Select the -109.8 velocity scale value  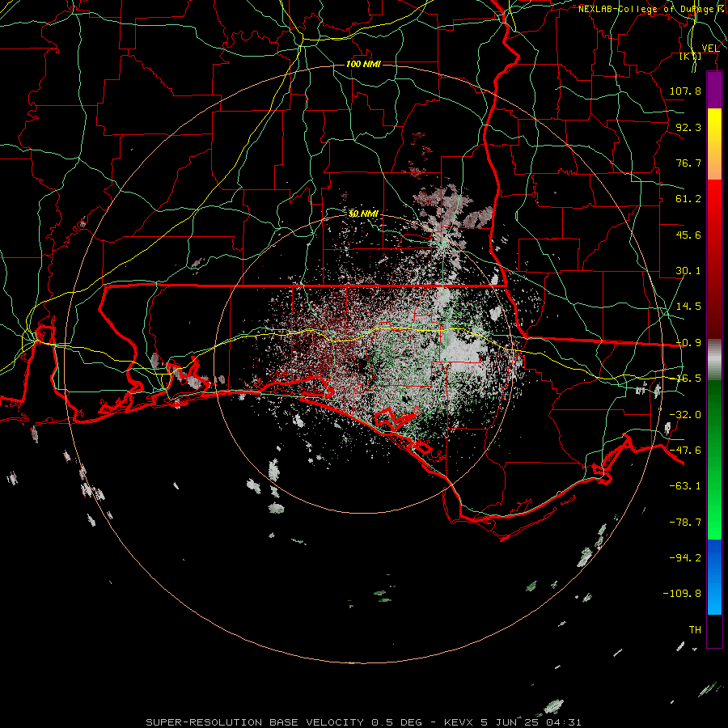pyautogui.click(x=682, y=594)
